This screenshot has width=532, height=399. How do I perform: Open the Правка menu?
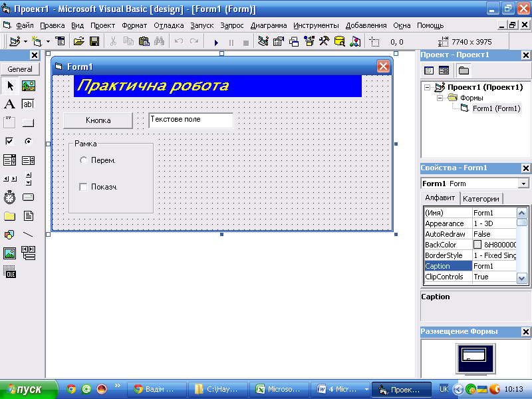(x=53, y=25)
